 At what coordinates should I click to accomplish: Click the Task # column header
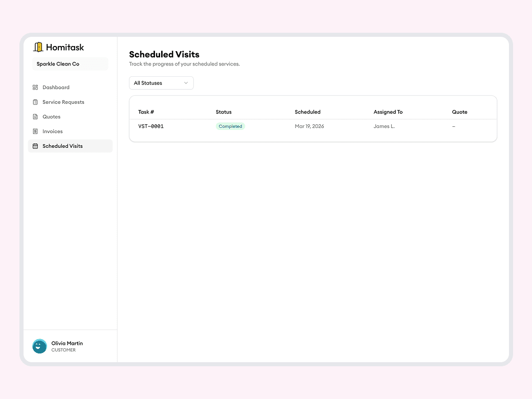tap(146, 112)
